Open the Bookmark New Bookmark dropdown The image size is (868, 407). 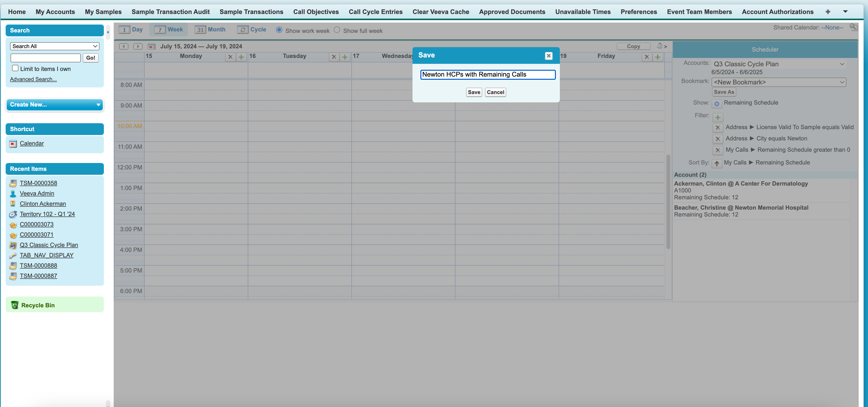pyautogui.click(x=779, y=82)
